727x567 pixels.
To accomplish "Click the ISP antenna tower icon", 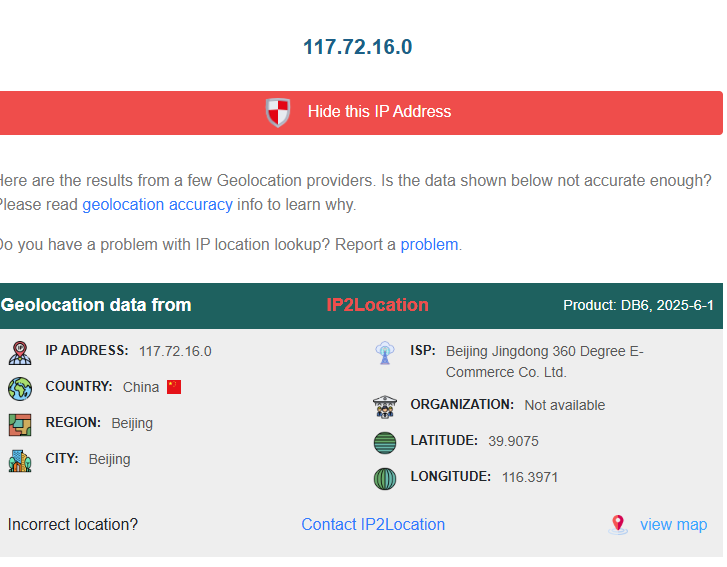I will point(385,353).
